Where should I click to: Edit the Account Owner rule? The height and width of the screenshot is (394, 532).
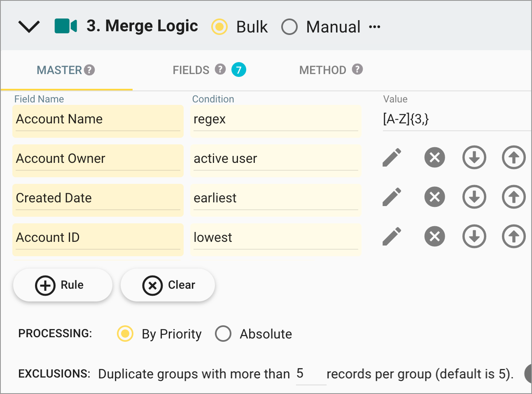(x=392, y=158)
